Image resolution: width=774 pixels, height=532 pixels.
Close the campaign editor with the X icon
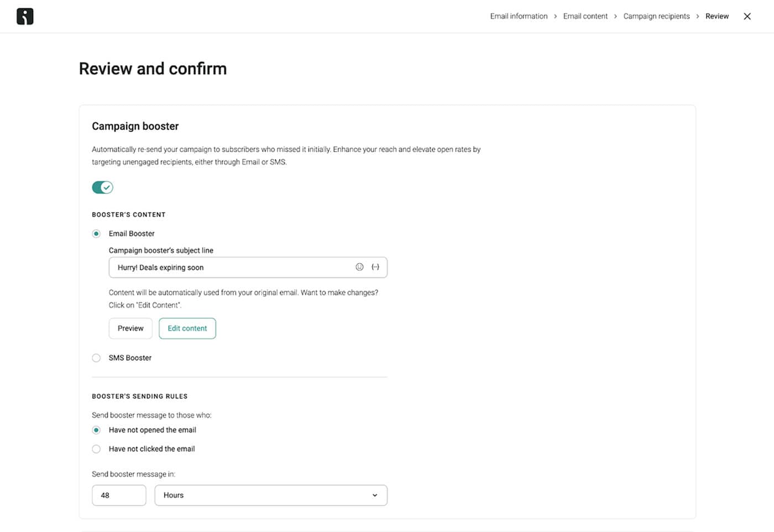[x=747, y=16]
